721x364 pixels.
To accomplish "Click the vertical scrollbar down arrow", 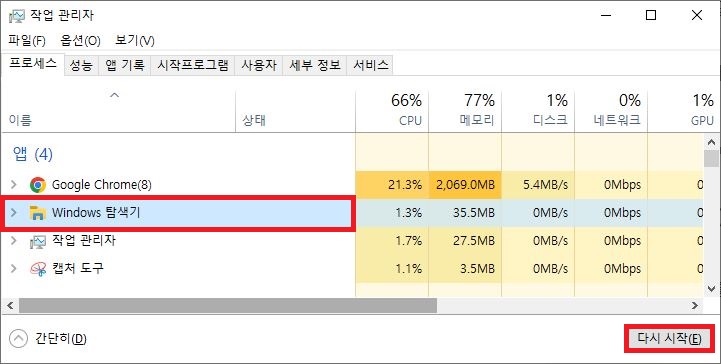I will point(711,289).
